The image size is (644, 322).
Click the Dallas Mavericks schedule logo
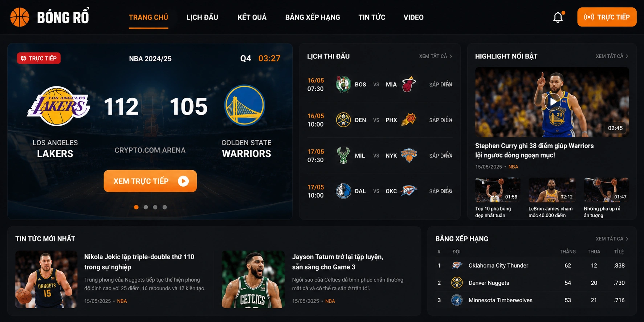tap(343, 191)
